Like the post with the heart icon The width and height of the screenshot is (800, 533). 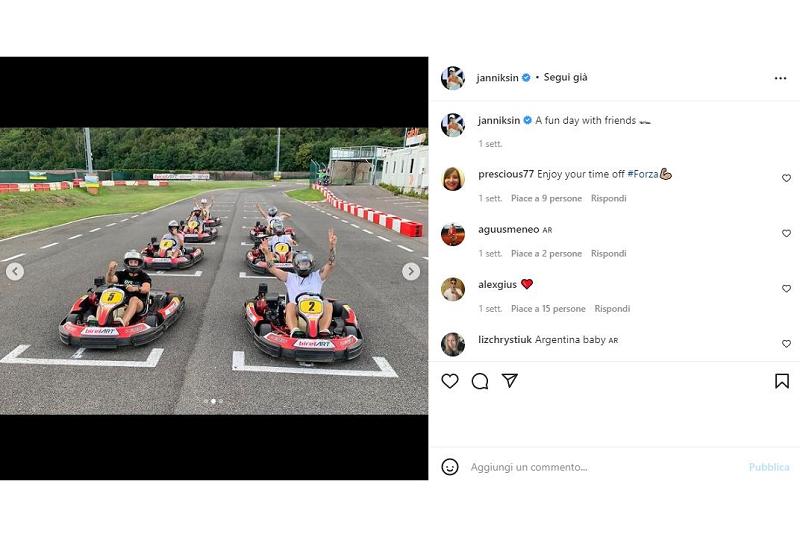tap(449, 381)
